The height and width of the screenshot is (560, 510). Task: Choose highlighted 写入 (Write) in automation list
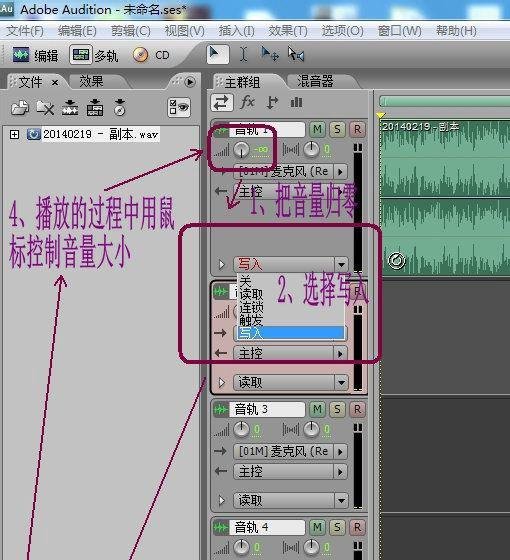tap(291, 333)
